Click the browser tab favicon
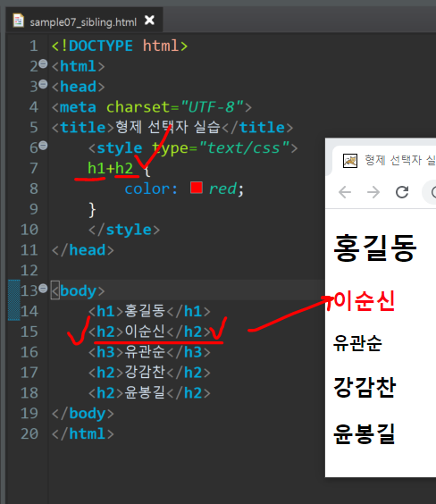 click(350, 161)
